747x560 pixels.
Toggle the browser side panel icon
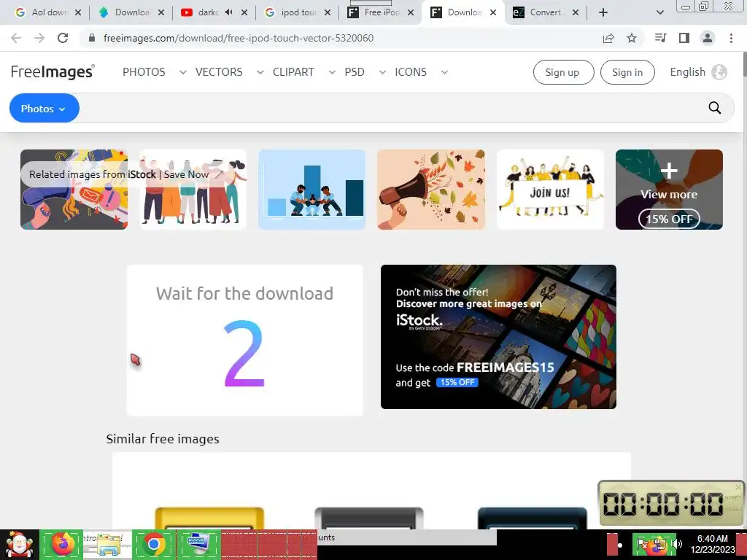point(684,38)
